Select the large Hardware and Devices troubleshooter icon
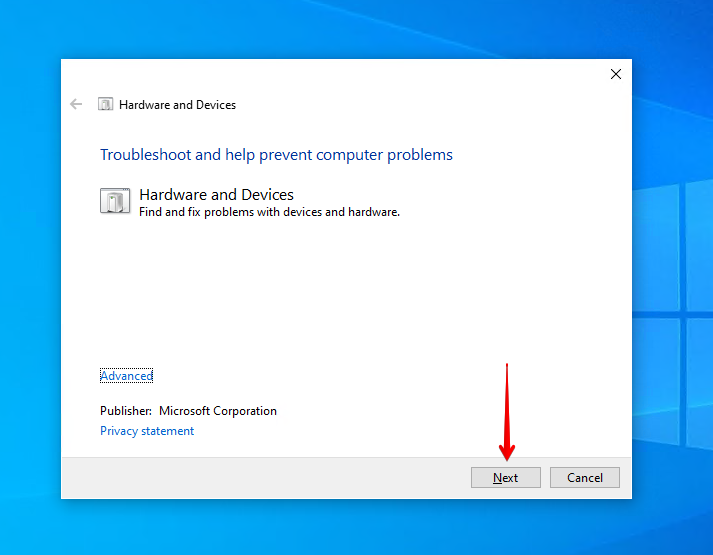This screenshot has width=713, height=555. coord(115,201)
